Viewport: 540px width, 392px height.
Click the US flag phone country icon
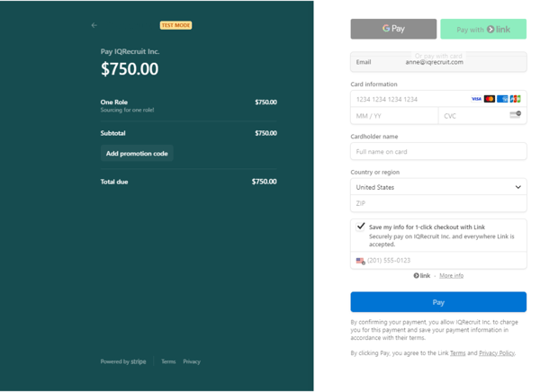[x=360, y=261]
